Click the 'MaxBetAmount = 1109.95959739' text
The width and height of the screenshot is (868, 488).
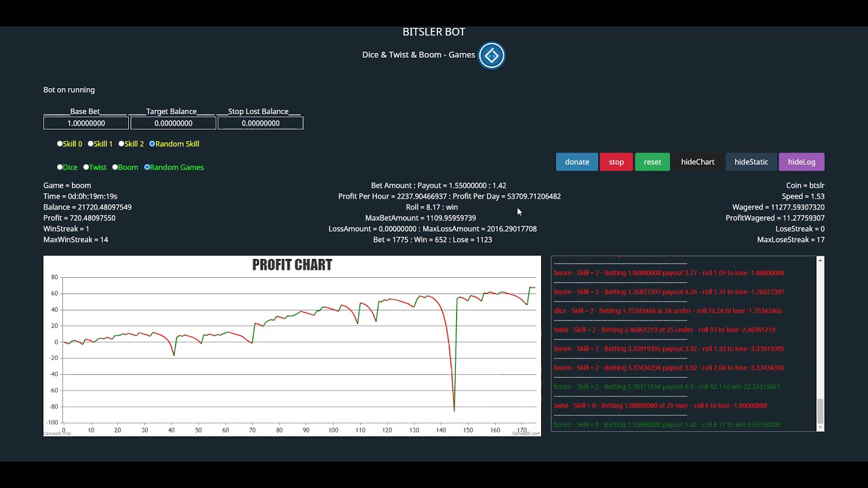(x=420, y=218)
